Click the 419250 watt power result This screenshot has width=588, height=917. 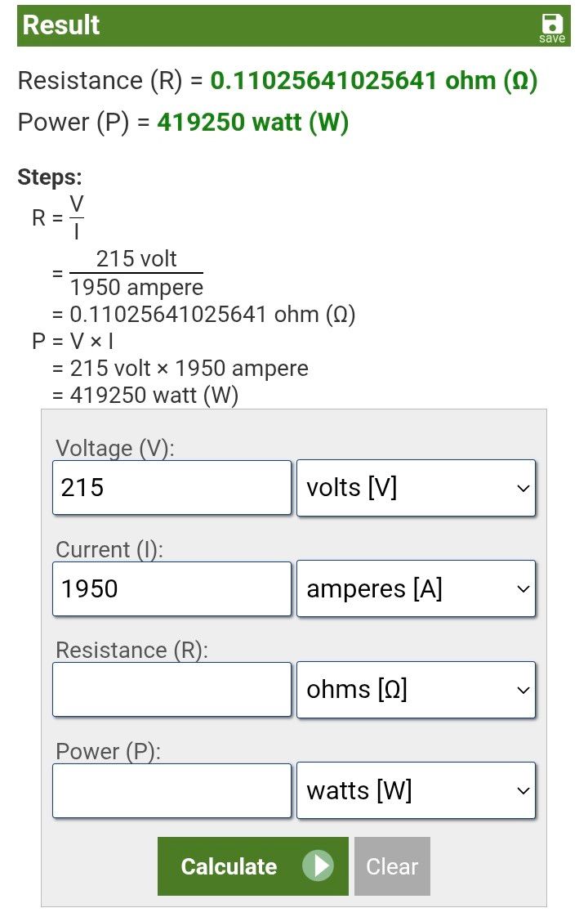click(253, 123)
